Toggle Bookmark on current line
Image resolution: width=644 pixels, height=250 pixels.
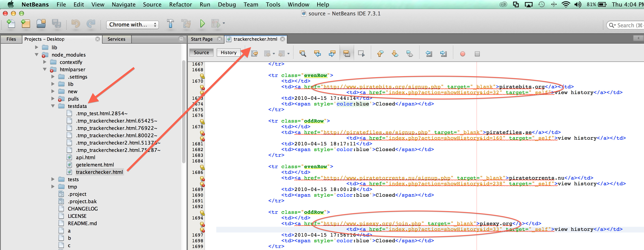point(409,54)
